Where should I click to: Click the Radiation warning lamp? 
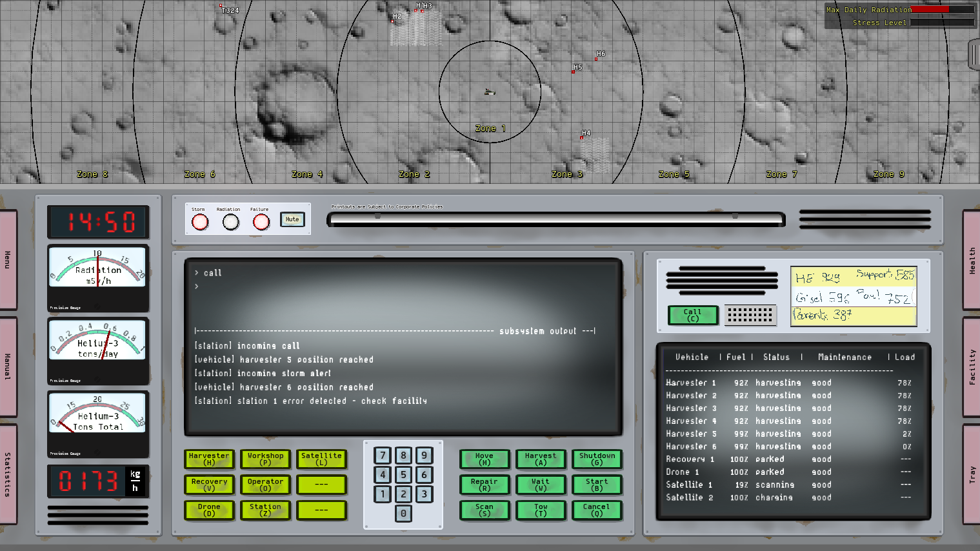230,222
